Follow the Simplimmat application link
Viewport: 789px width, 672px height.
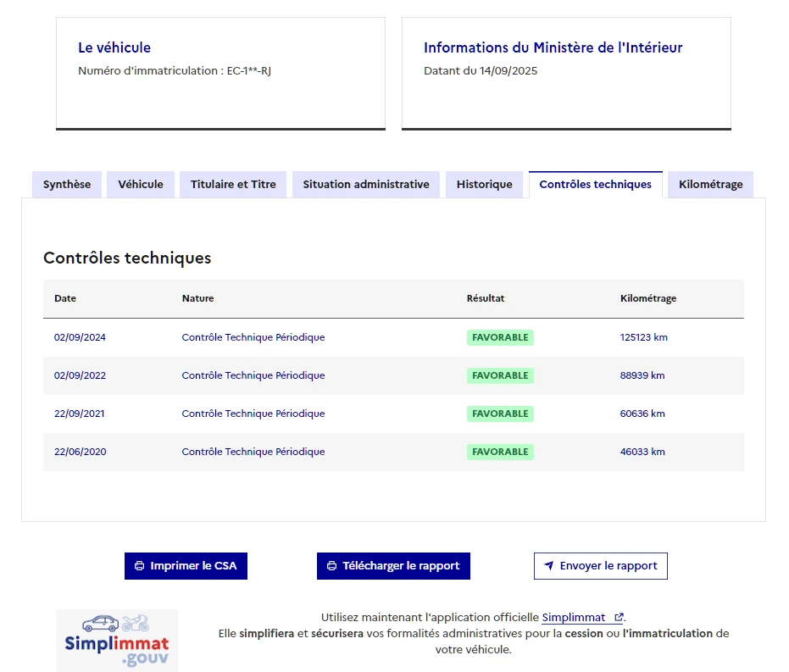point(574,618)
